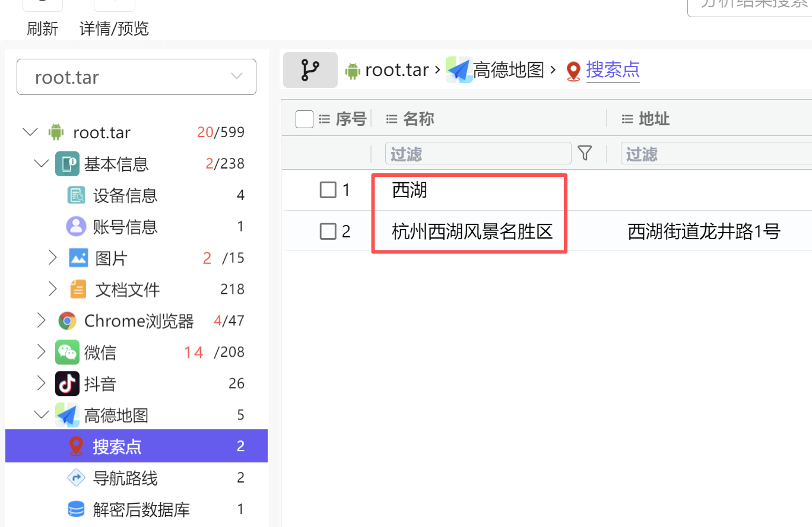Click the Chrome browser icon
The height and width of the screenshot is (527, 812).
click(x=67, y=321)
